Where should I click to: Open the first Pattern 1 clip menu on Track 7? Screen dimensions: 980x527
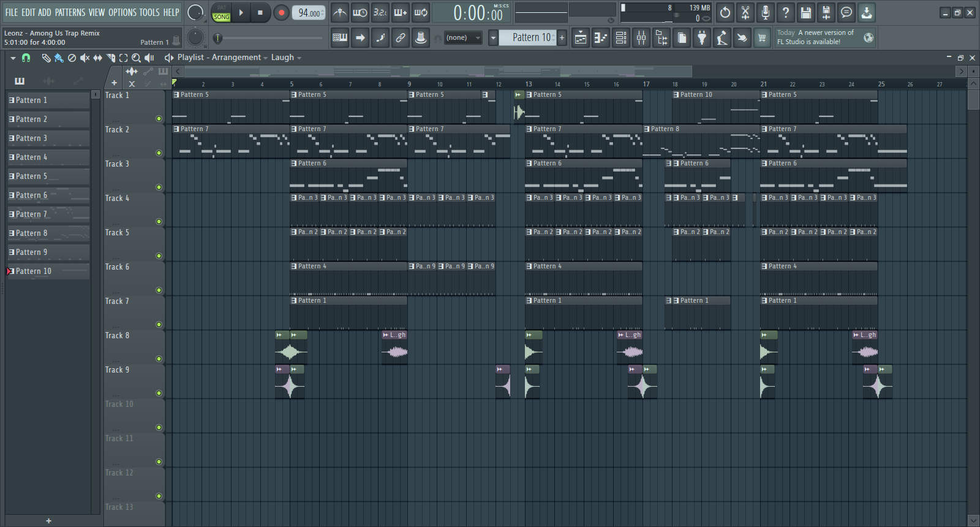[294, 301]
